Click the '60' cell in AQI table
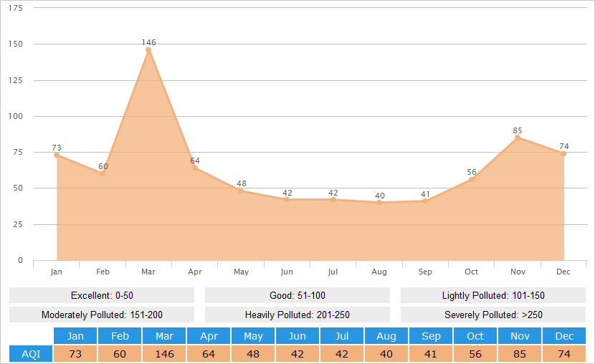The width and height of the screenshot is (595, 364). [x=120, y=354]
